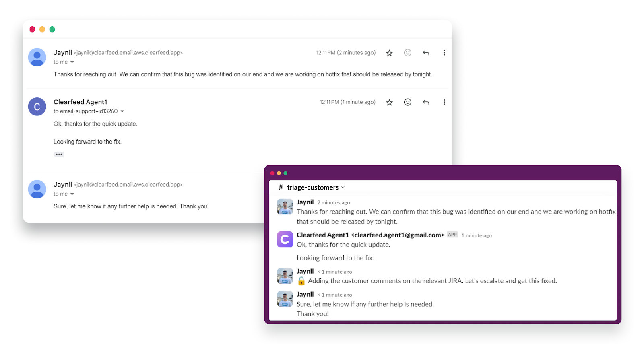Click sender name Clearfeed Agent1 in email
Viewport: 644px width, 344px height.
pos(80,102)
